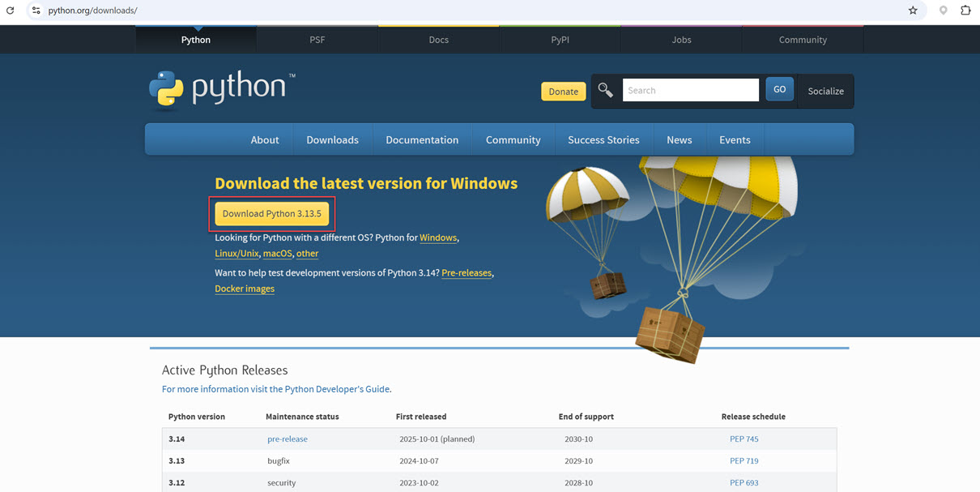Screen dimensions: 980x492
Task: Switch to the PSF tab
Action: (317, 39)
